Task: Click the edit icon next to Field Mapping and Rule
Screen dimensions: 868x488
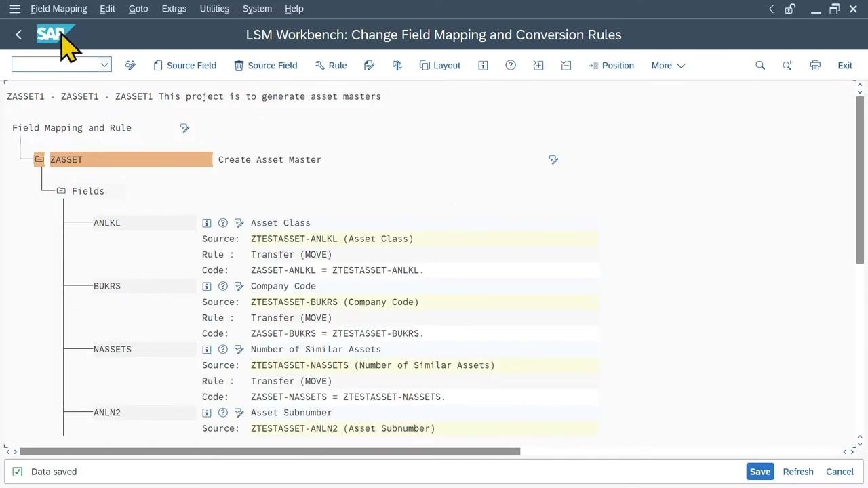Action: coord(184,128)
